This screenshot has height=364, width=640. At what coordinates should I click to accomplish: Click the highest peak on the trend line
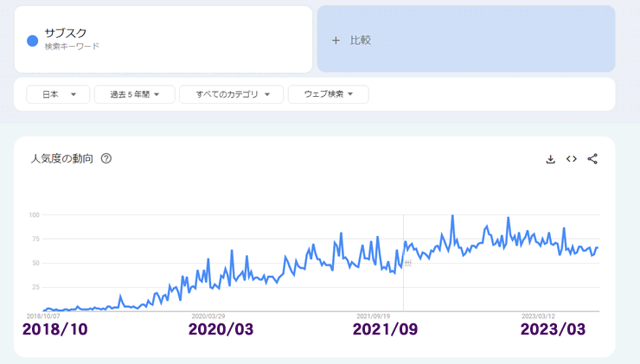point(452,216)
